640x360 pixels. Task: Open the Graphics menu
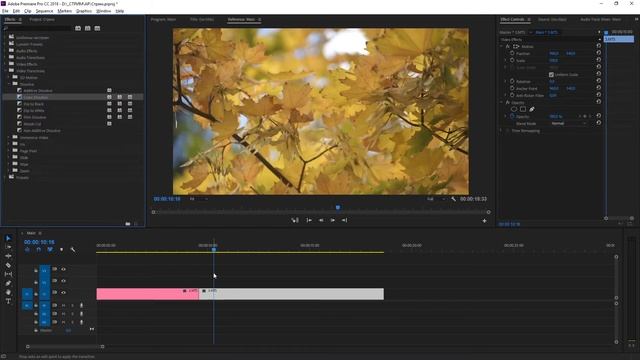coord(84,11)
